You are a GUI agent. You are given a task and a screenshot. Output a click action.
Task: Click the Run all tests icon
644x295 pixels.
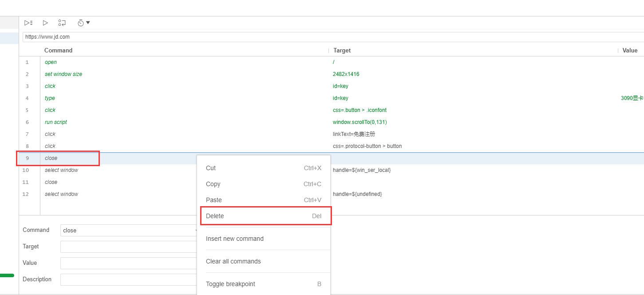(x=28, y=23)
